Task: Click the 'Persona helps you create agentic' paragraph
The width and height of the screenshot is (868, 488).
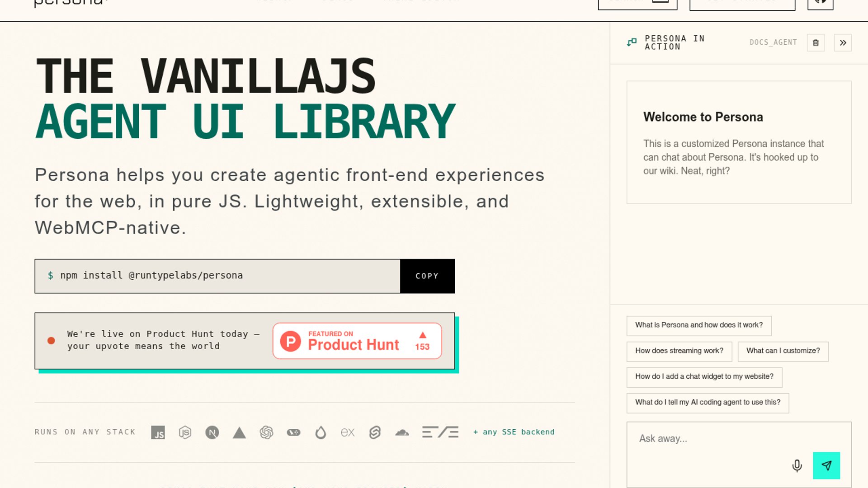Action: pos(290,202)
